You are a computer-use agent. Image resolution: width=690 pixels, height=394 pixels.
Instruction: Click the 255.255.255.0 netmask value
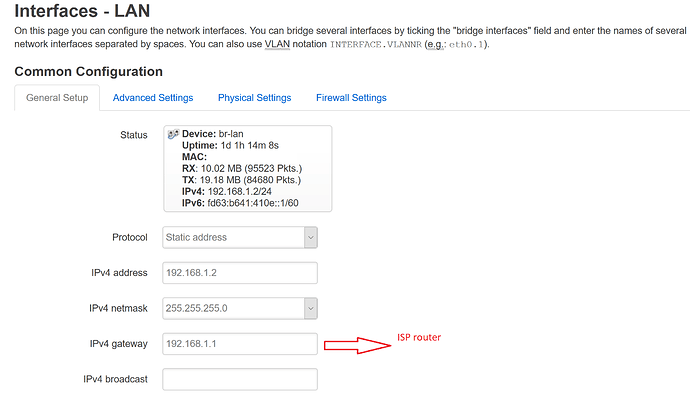(197, 308)
